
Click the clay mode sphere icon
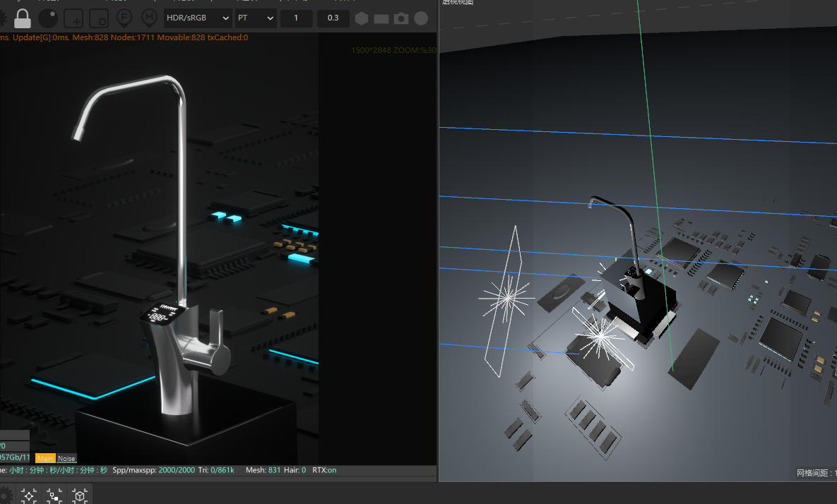tap(48, 18)
